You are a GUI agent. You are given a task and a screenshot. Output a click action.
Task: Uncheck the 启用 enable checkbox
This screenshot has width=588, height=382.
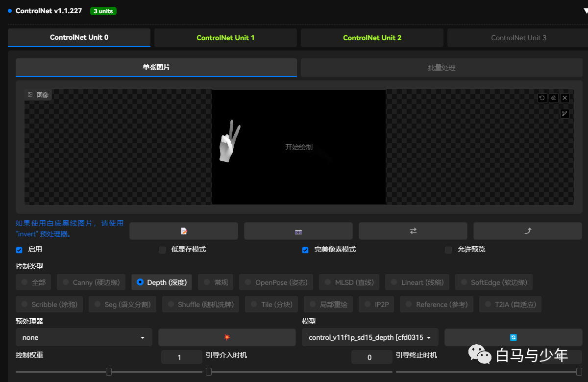pyautogui.click(x=19, y=250)
